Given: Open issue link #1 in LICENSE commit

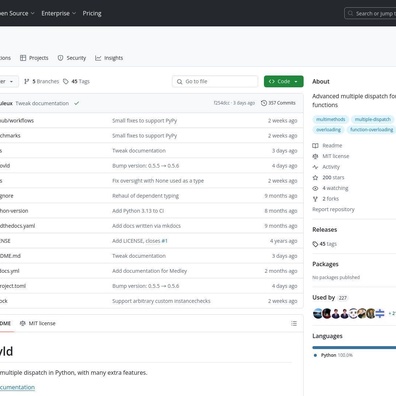Looking at the screenshot, I should 165,241.
